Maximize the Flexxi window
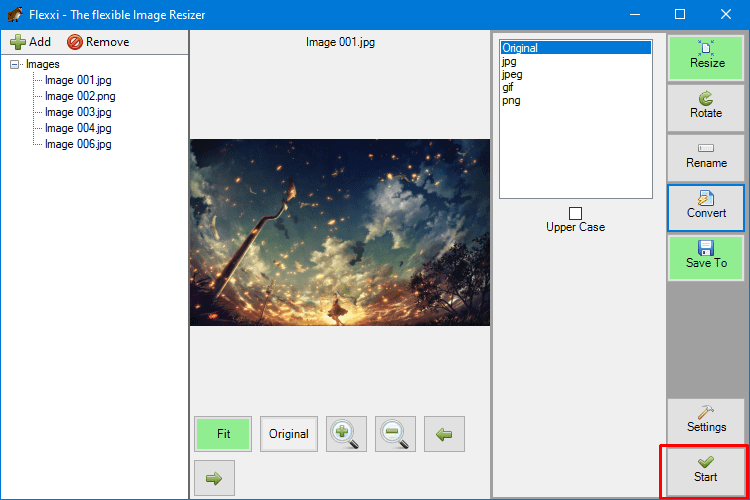750x500 pixels. (680, 14)
